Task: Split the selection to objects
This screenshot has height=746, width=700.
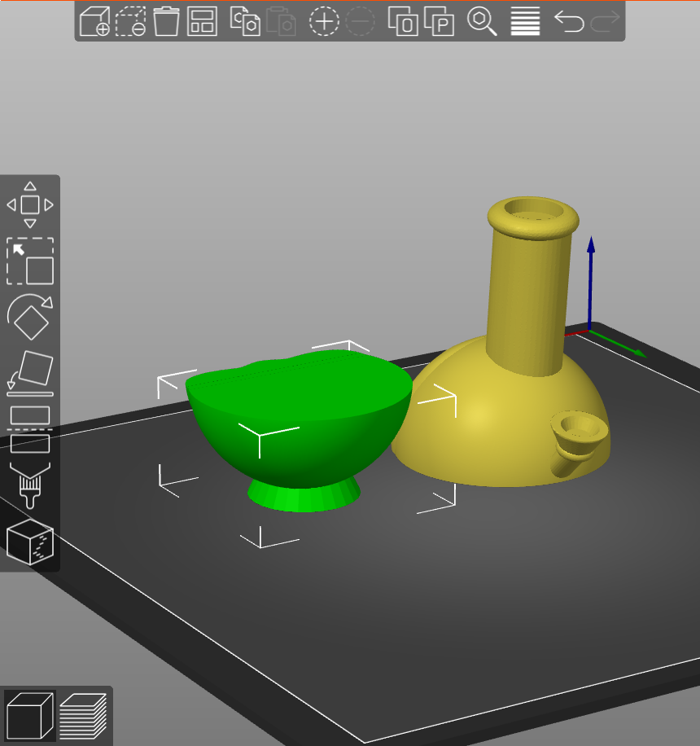Action: coord(403,21)
